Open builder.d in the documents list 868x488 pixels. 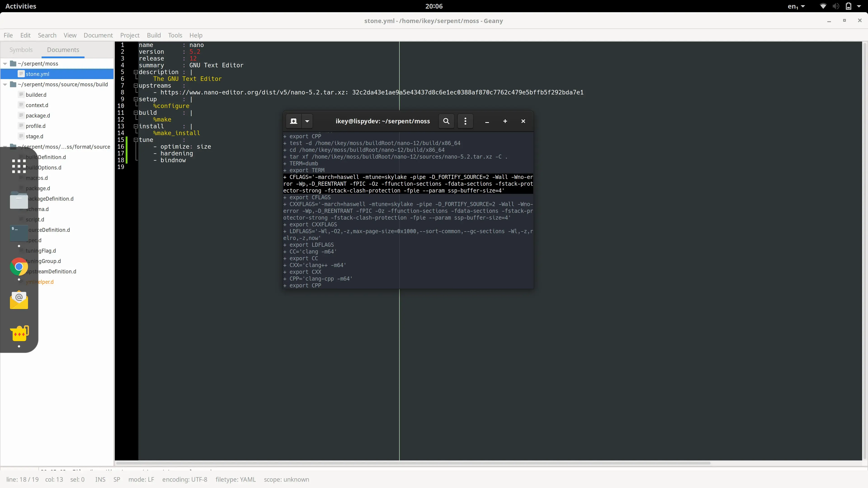36,95
